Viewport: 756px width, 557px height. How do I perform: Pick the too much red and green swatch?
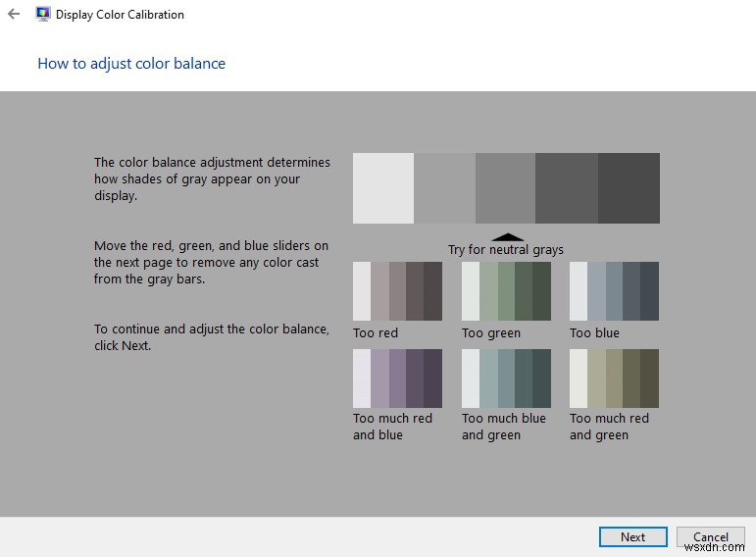614,379
